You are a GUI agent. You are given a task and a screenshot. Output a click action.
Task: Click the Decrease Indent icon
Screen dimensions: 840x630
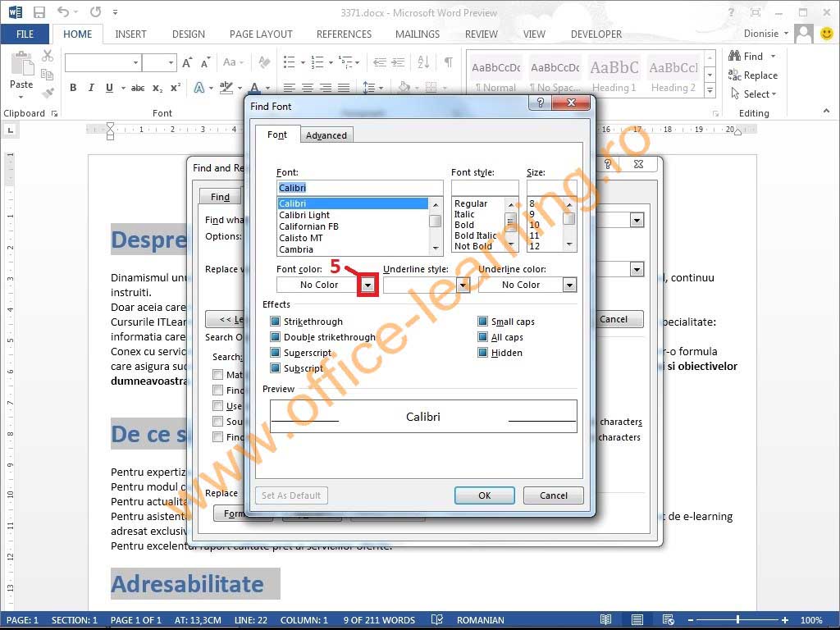(x=380, y=62)
